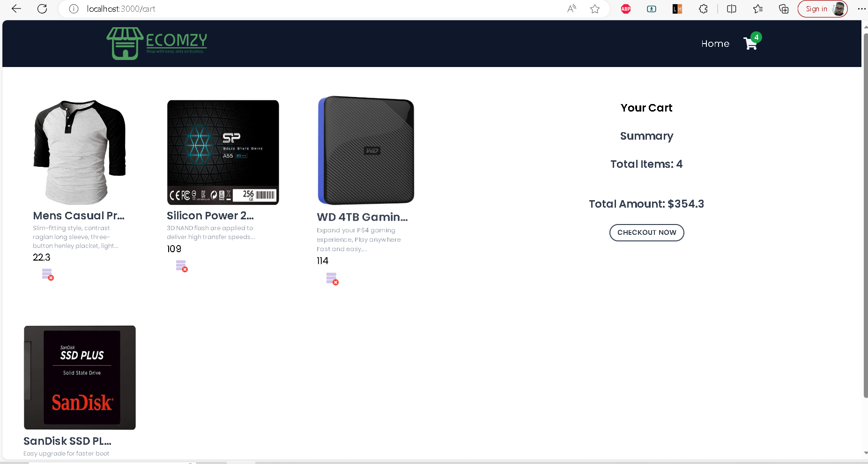Open the browser Extensions puzzle icon
This screenshot has width=868, height=464.
703,8
